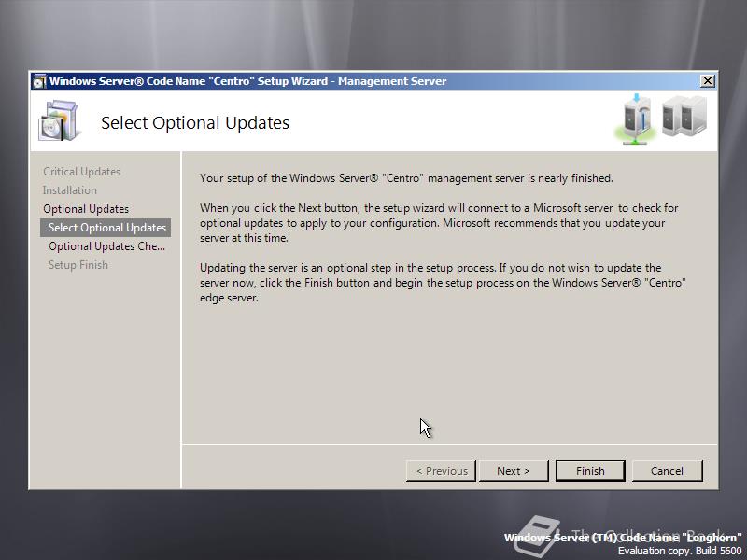This screenshot has height=560, width=747.
Task: Click the paired servers icon in header
Action: (x=684, y=117)
